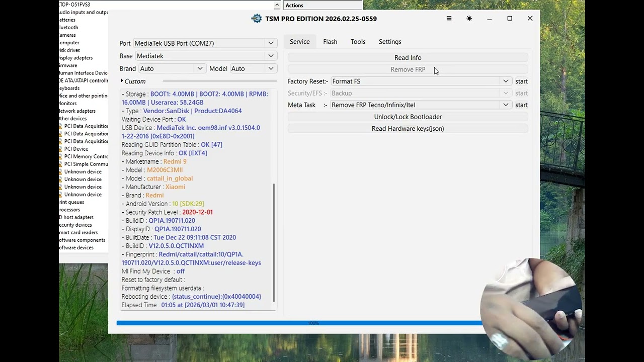
Task: Select Network adapters in Device Manager
Action: (77, 111)
